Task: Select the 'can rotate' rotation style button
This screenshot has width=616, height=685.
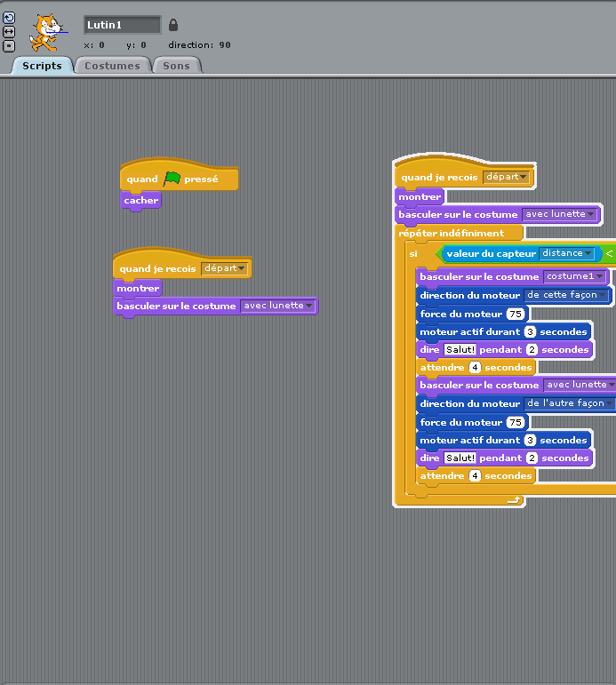Action: tap(9, 18)
